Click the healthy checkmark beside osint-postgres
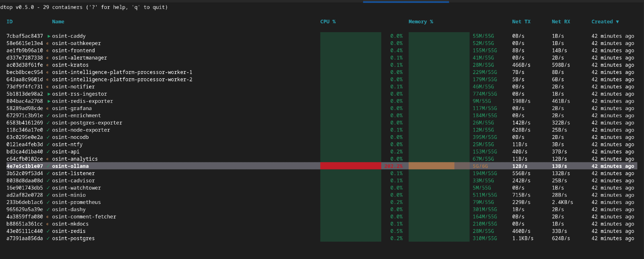 (x=48, y=238)
